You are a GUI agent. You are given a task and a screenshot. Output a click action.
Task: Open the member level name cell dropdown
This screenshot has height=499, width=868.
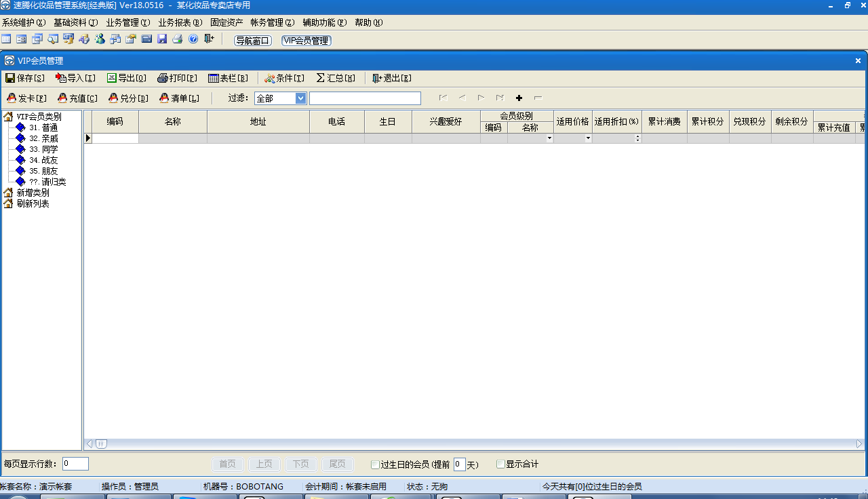pos(549,138)
